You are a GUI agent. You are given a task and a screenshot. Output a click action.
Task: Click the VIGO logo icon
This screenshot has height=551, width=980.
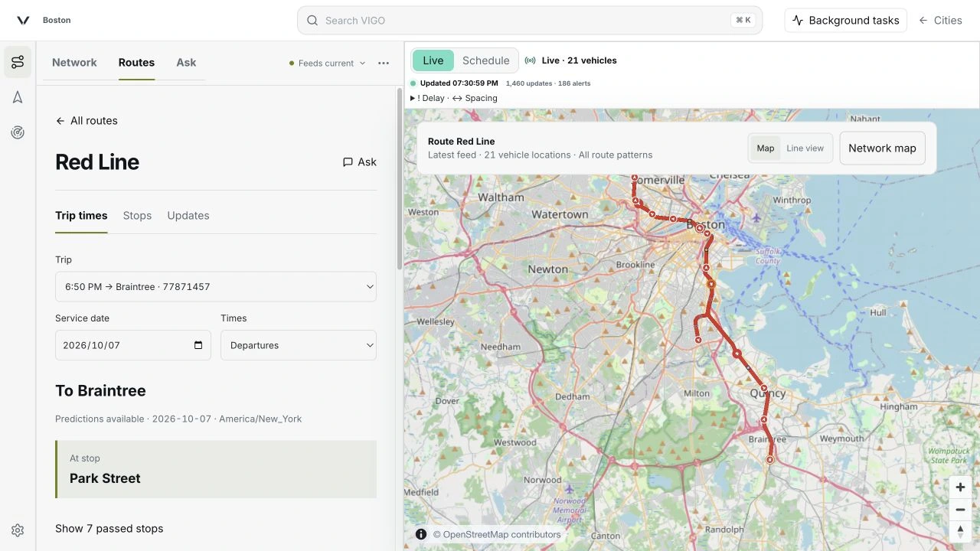pyautogui.click(x=23, y=21)
